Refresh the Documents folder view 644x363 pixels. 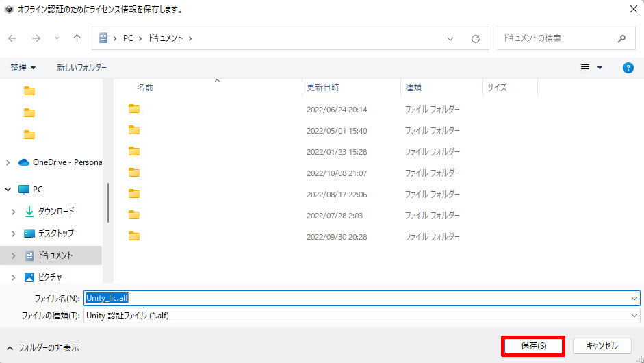click(x=475, y=38)
